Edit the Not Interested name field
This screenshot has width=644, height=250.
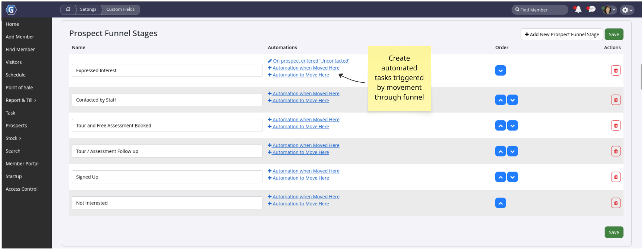(167, 203)
